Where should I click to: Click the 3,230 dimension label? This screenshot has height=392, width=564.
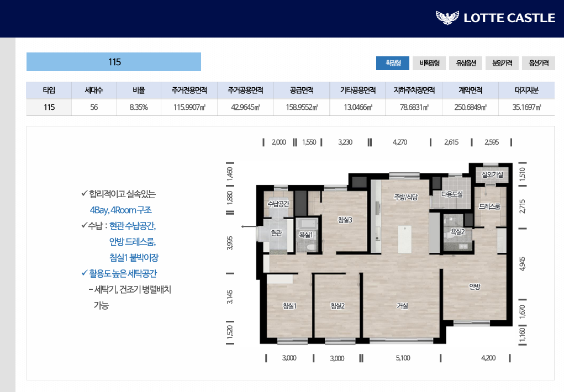(x=345, y=142)
